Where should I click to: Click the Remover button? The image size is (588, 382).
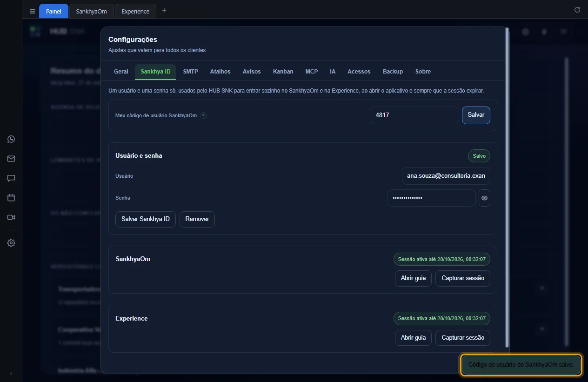197,219
